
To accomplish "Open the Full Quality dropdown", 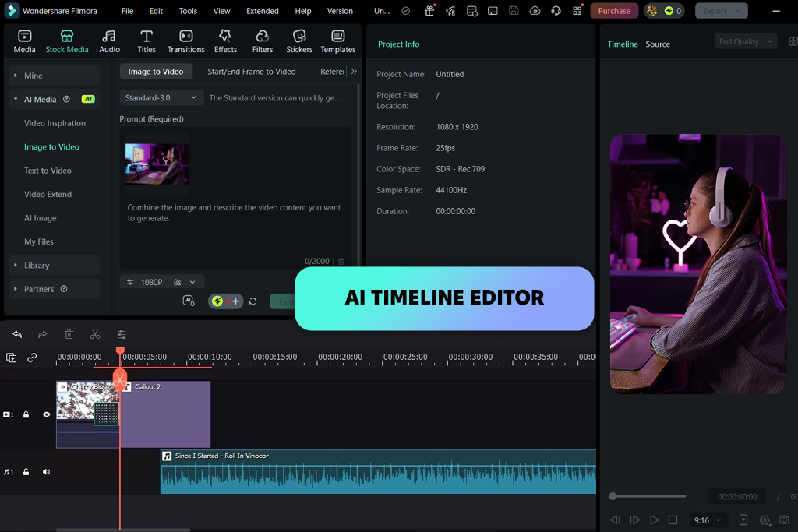I will 746,42.
